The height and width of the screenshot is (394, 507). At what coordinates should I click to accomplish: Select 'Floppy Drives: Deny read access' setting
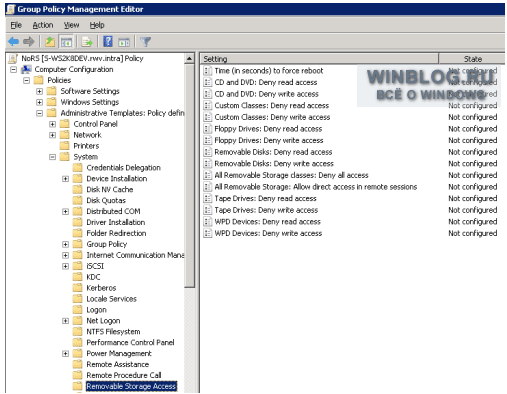click(x=268, y=129)
